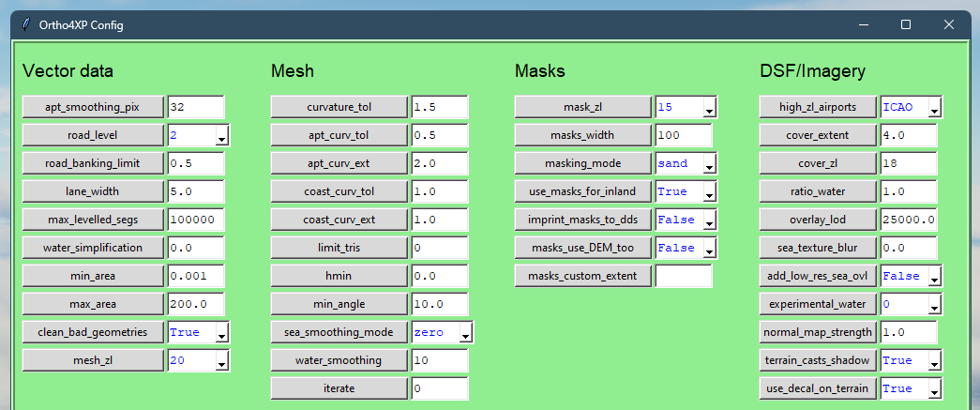980x410 pixels.
Task: Click the normal_map_strength button
Action: (x=818, y=332)
